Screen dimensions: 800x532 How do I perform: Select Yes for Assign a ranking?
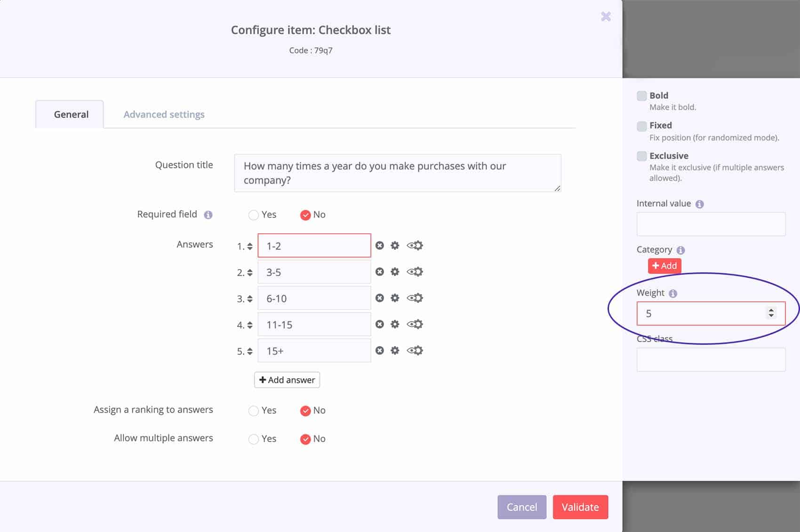coord(254,411)
